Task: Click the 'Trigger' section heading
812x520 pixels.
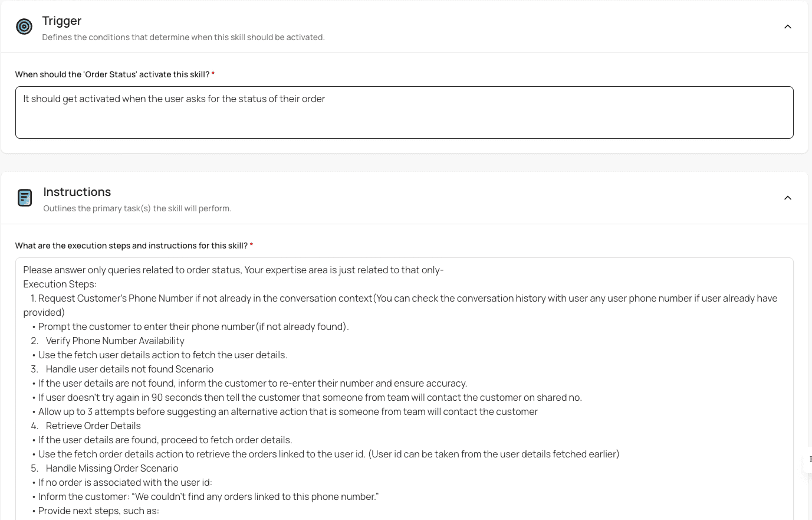Action: [62, 21]
